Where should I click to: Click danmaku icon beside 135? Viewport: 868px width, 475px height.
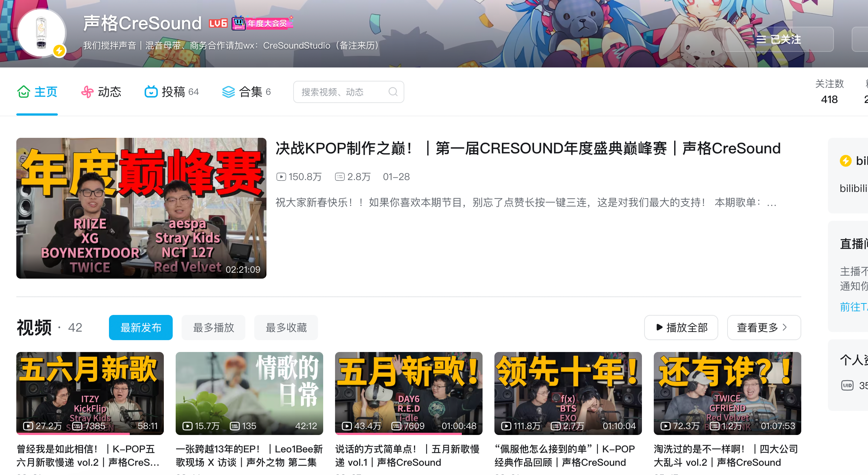point(235,426)
